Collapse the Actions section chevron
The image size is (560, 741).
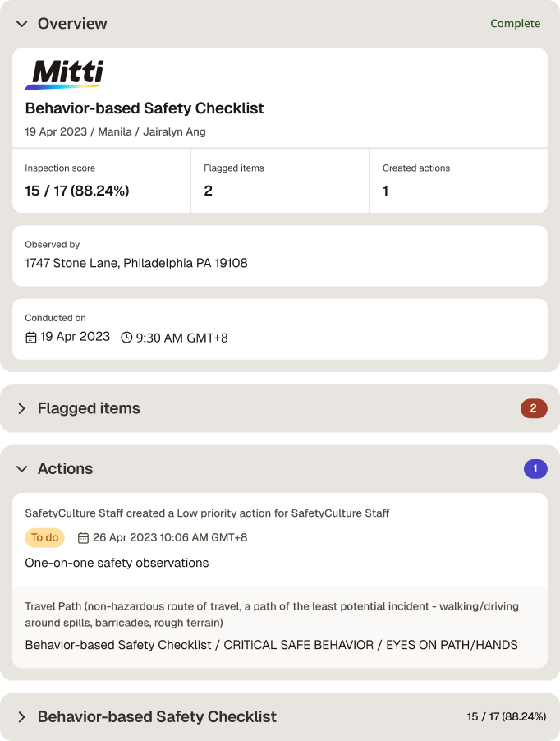pyautogui.click(x=21, y=469)
